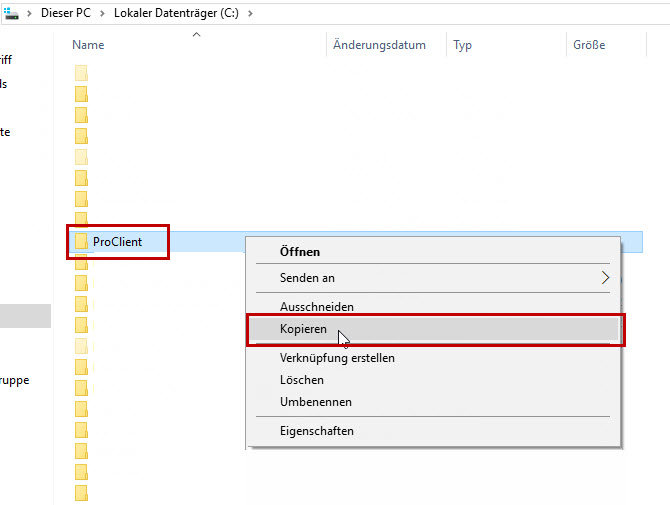Choose Öffnen in the context menu
Screen dimensions: 670x505
[x=300, y=252]
